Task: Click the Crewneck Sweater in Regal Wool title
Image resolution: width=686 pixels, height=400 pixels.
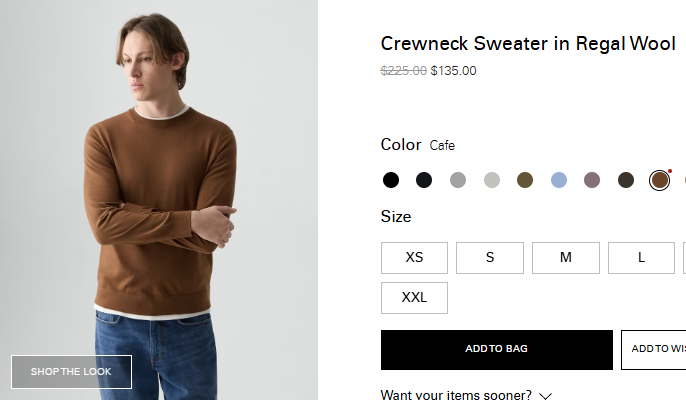Action: click(x=529, y=44)
